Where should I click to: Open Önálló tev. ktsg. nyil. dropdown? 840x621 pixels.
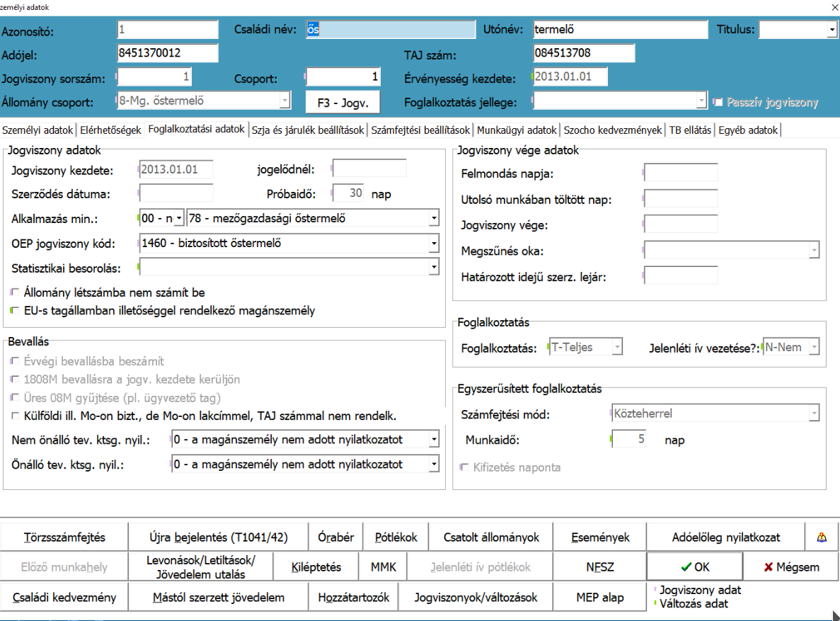(434, 464)
